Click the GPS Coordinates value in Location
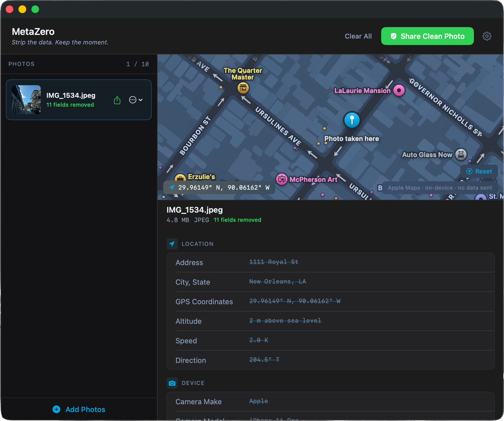This screenshot has height=421, width=504. 295,301
